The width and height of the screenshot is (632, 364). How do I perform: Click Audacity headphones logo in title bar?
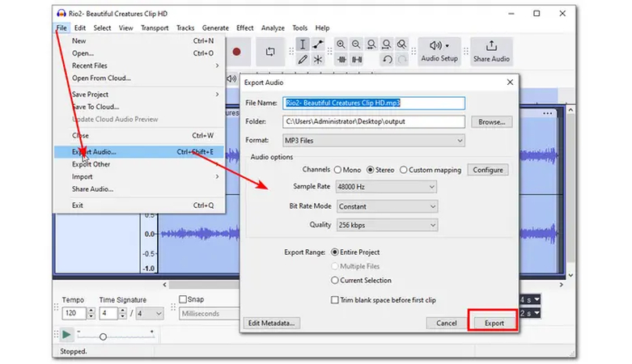pyautogui.click(x=61, y=13)
